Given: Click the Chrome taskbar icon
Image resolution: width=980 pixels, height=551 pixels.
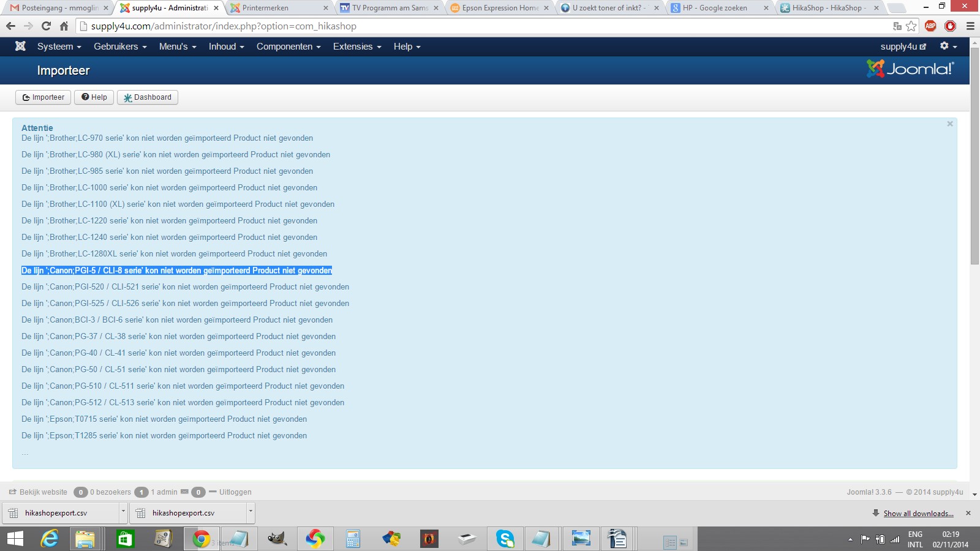Looking at the screenshot, I should (x=201, y=539).
